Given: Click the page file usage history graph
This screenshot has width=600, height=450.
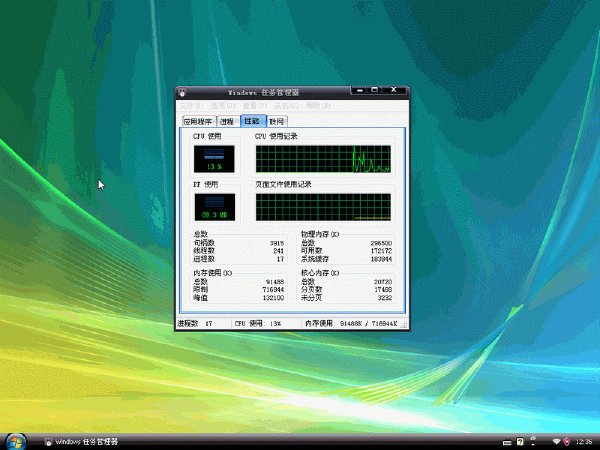Looking at the screenshot, I should pos(323,207).
